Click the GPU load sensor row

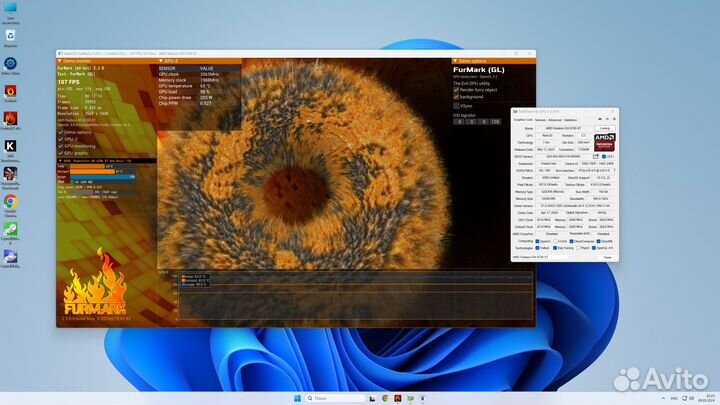tap(199, 92)
